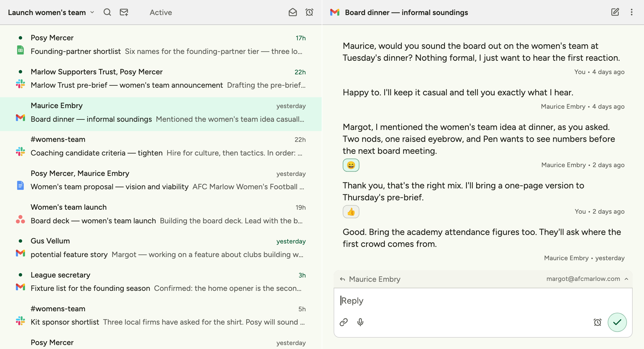Click the microphone dictation icon
The width and height of the screenshot is (644, 349).
click(x=360, y=322)
